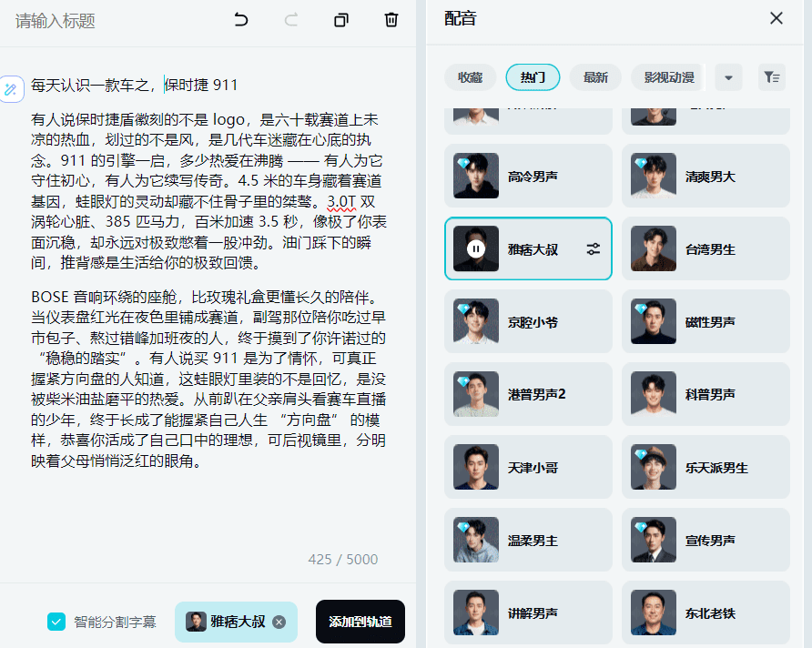Click the 添加到轨道 button
The height and width of the screenshot is (648, 812).
pyautogui.click(x=360, y=622)
